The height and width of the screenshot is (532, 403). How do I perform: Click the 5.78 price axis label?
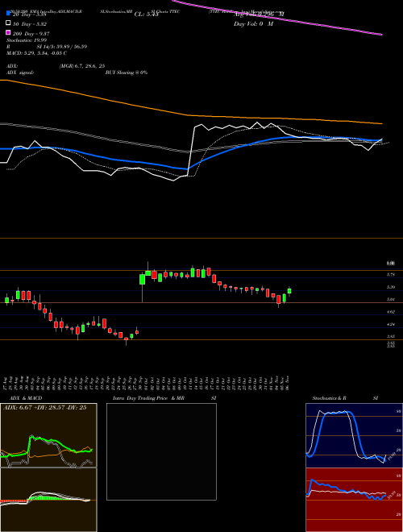390,275
